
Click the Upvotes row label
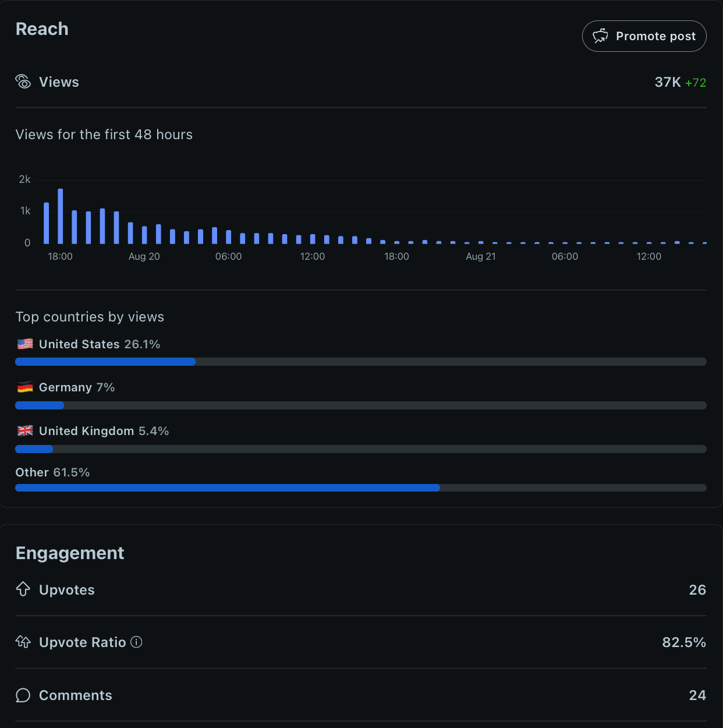(67, 590)
